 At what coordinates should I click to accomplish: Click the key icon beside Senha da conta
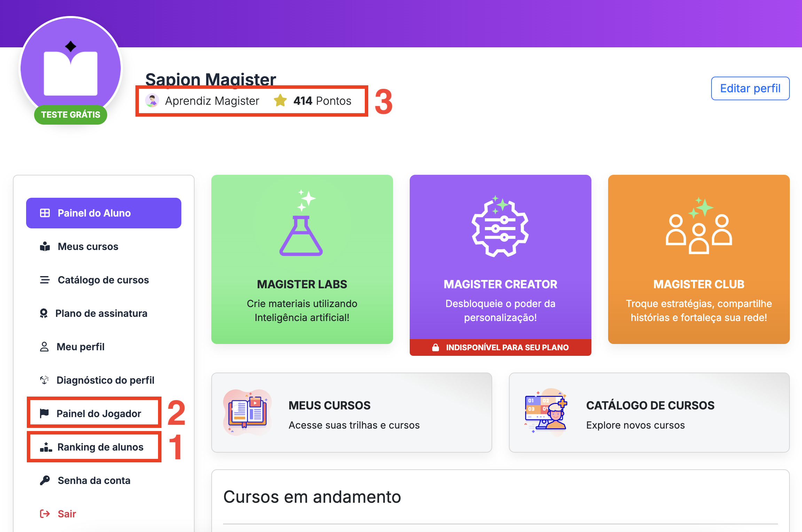point(45,480)
